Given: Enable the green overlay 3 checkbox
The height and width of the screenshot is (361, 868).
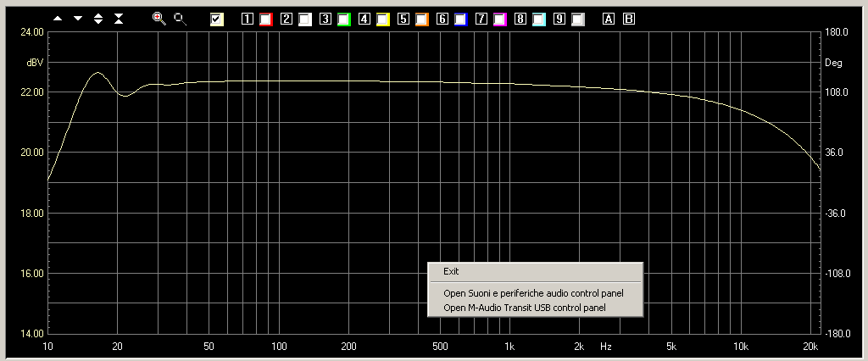Looking at the screenshot, I should pos(343,19).
